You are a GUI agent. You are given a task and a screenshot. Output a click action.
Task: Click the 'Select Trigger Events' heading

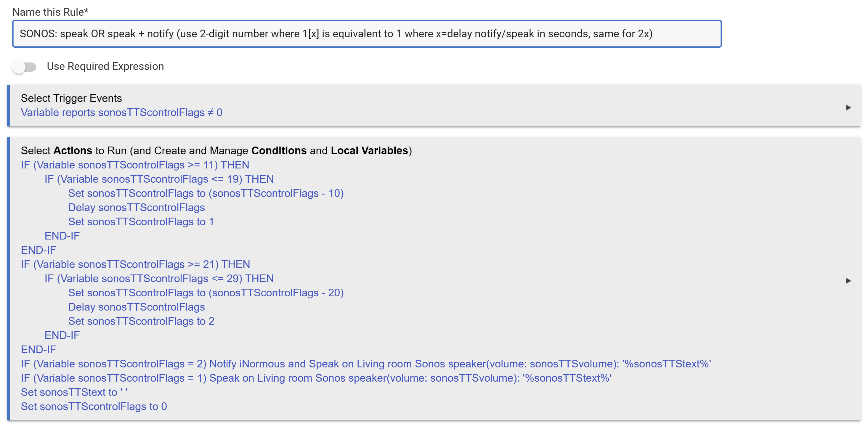(x=71, y=98)
